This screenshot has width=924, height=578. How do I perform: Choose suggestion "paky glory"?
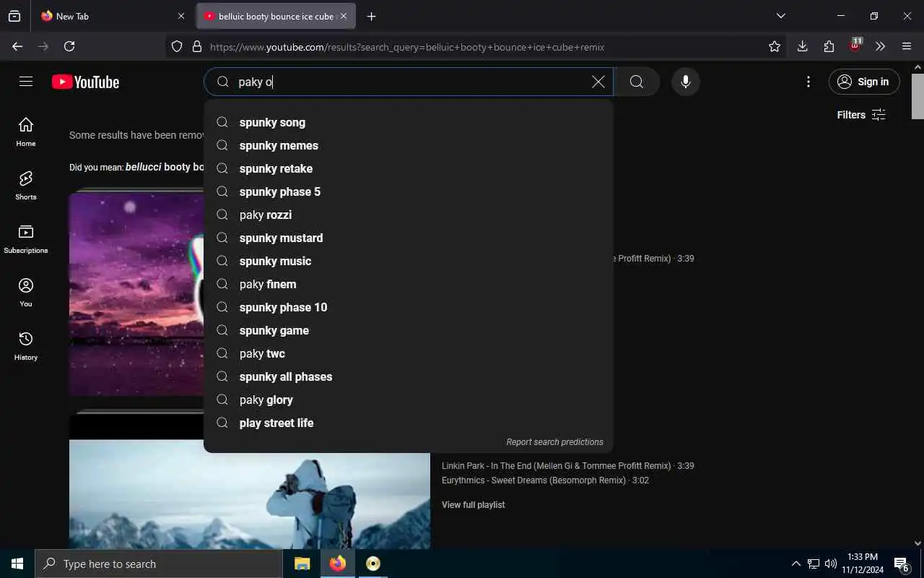pos(409,400)
